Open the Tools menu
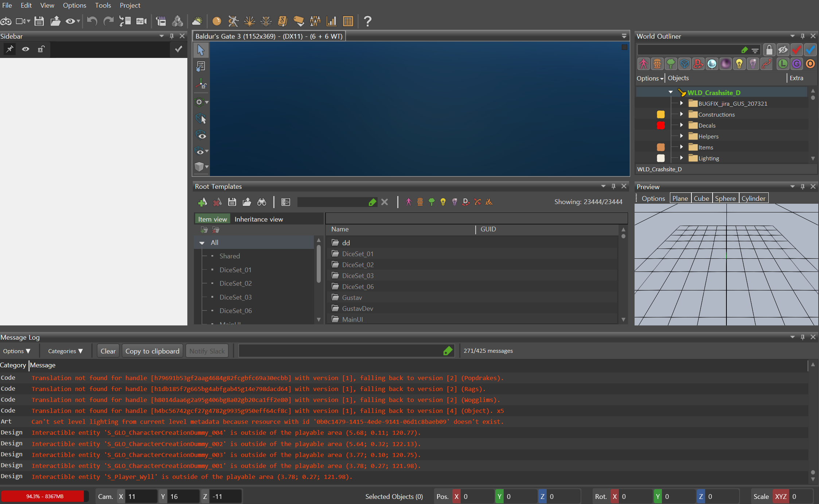The image size is (819, 504). pos(103,5)
